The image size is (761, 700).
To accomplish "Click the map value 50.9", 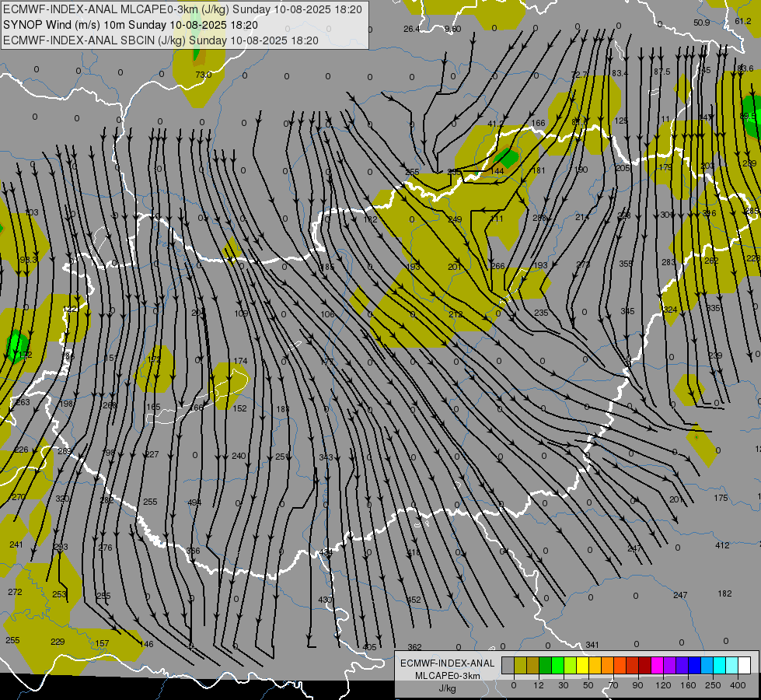I will click(702, 23).
